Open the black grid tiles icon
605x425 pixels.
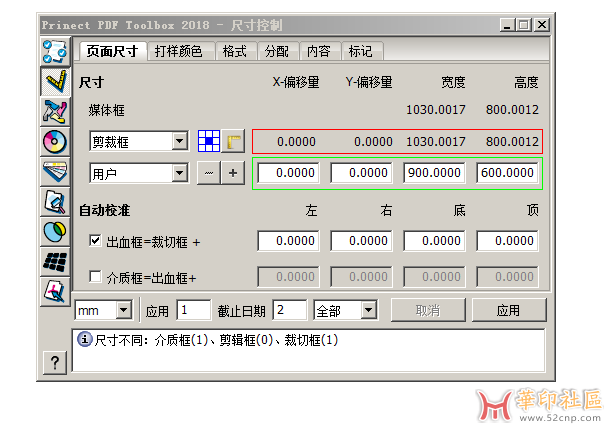pos(55,262)
